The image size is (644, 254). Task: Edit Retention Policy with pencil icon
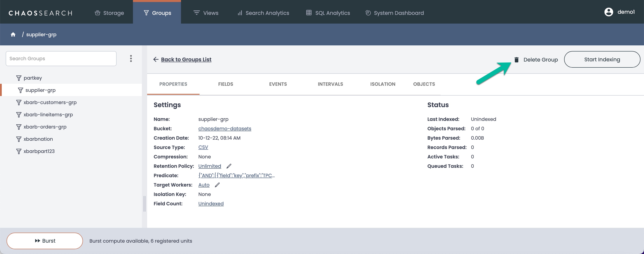[229, 166]
